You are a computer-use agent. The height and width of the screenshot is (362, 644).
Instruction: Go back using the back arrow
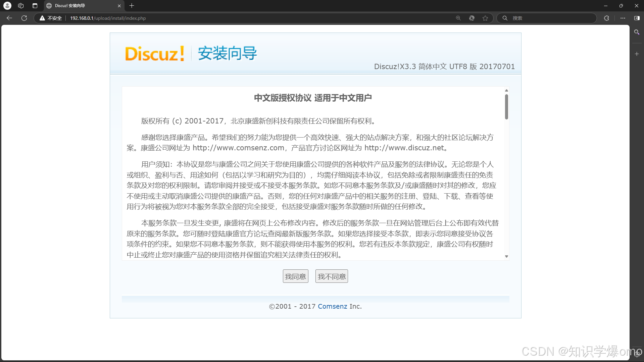(9, 18)
